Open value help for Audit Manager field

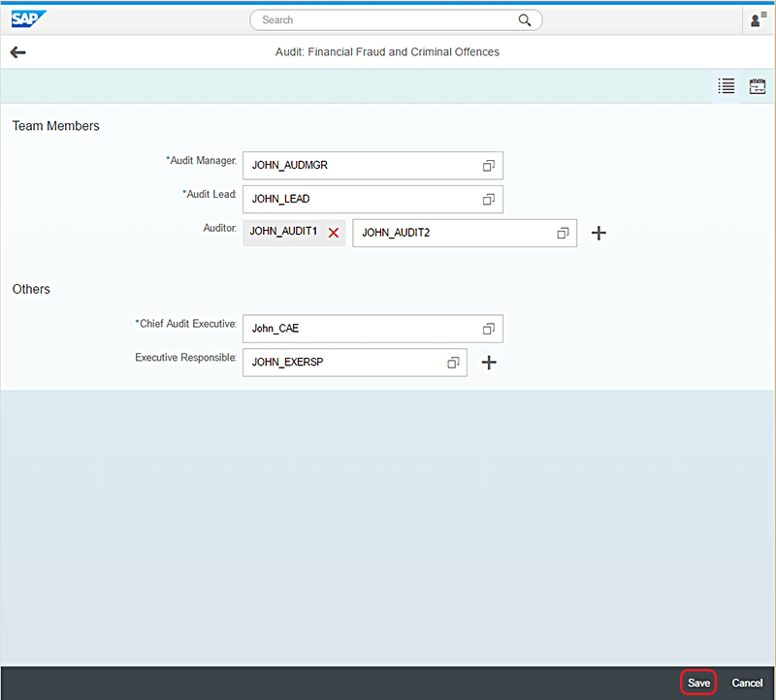[487, 165]
